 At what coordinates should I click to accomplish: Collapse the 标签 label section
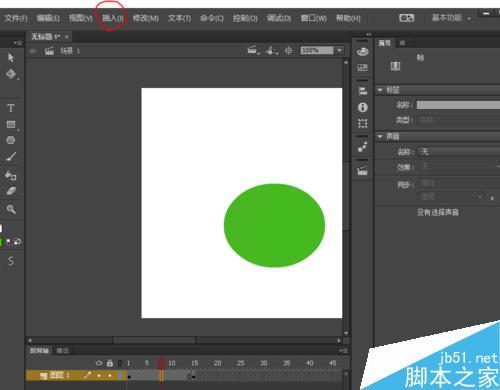[x=380, y=90]
